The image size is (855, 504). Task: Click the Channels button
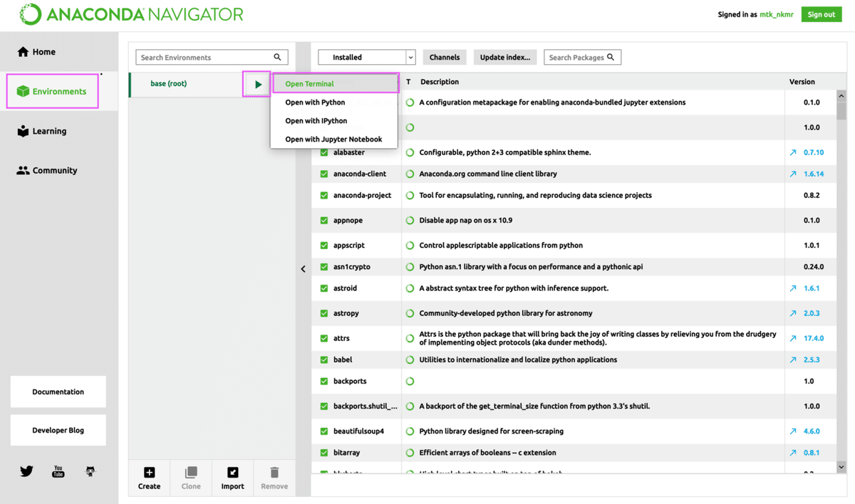click(445, 57)
